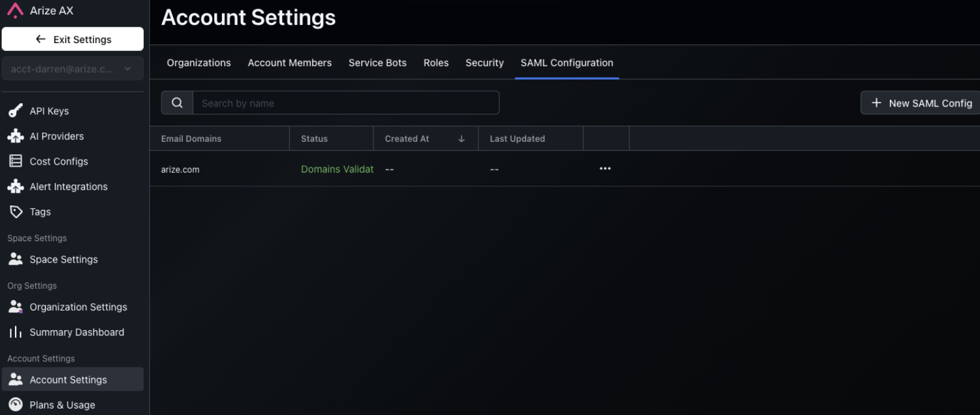The width and height of the screenshot is (980, 415).
Task: Click the Exit Settings button
Action: [x=72, y=39]
